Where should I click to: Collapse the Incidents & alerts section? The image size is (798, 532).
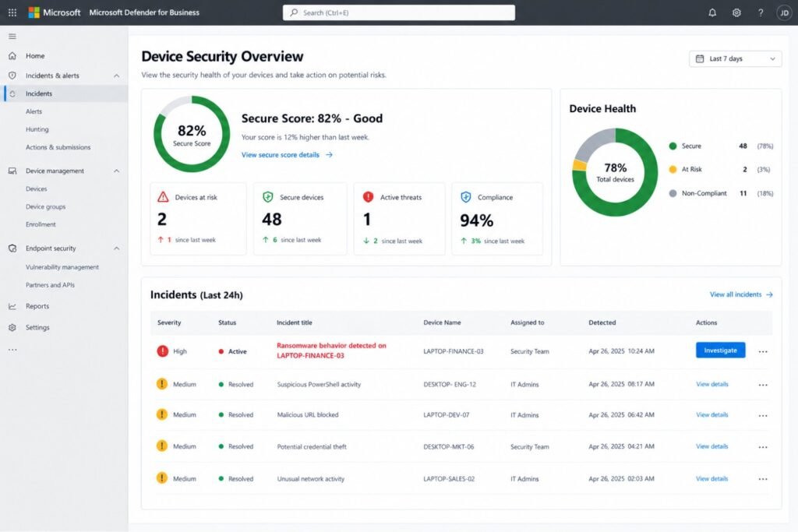point(117,76)
